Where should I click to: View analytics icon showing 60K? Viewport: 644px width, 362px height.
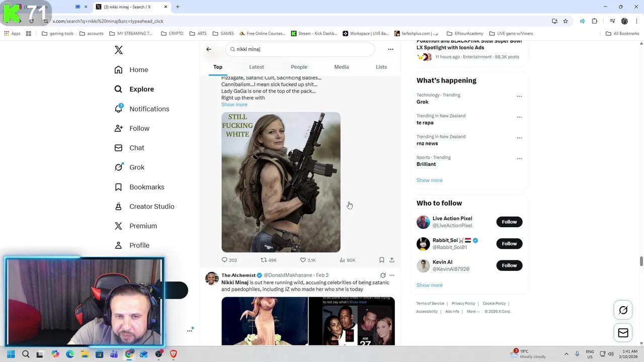point(347,260)
